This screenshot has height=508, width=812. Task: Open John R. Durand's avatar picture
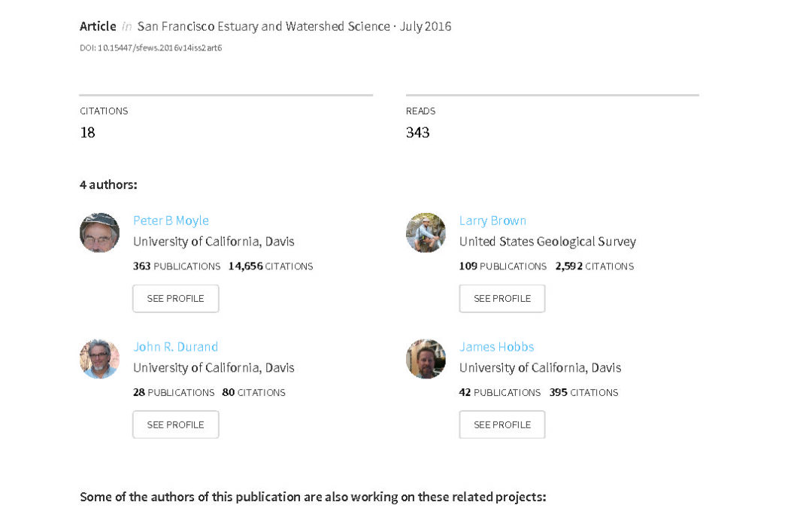99,359
